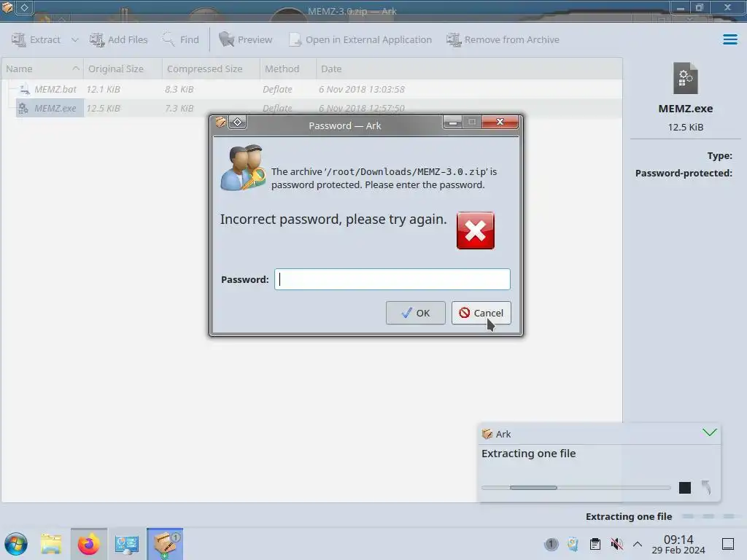Sort by the Date column header
Screen dimensions: 747x560
tap(469, 69)
